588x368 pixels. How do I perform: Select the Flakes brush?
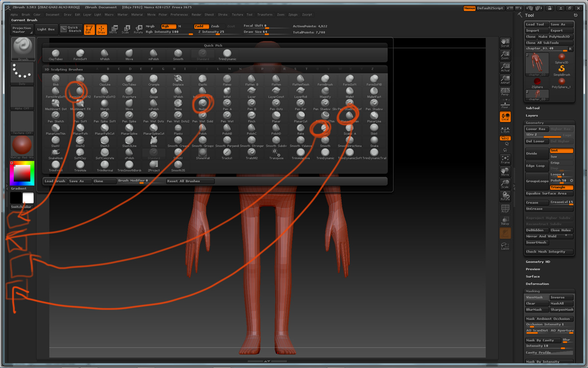(227, 80)
